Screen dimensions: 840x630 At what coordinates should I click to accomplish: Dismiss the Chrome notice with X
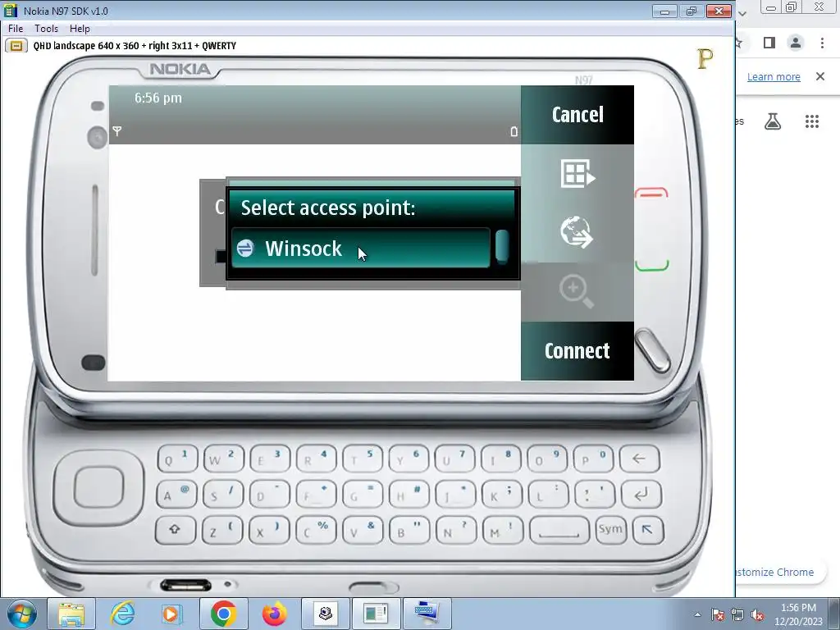pyautogui.click(x=820, y=76)
